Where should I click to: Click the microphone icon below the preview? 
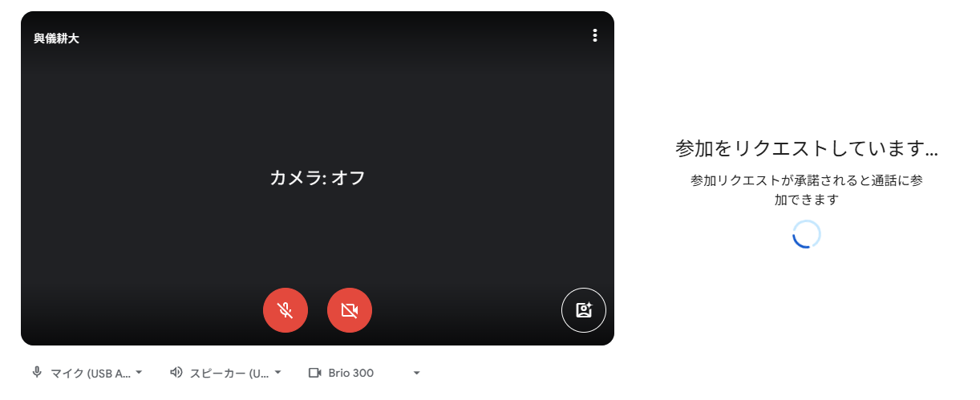37,373
